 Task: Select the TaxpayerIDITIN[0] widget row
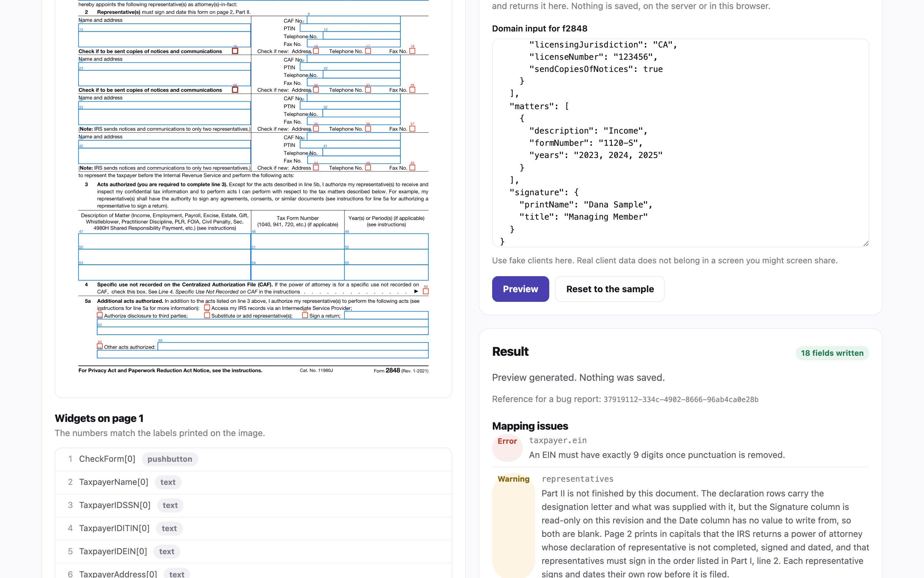(x=253, y=528)
